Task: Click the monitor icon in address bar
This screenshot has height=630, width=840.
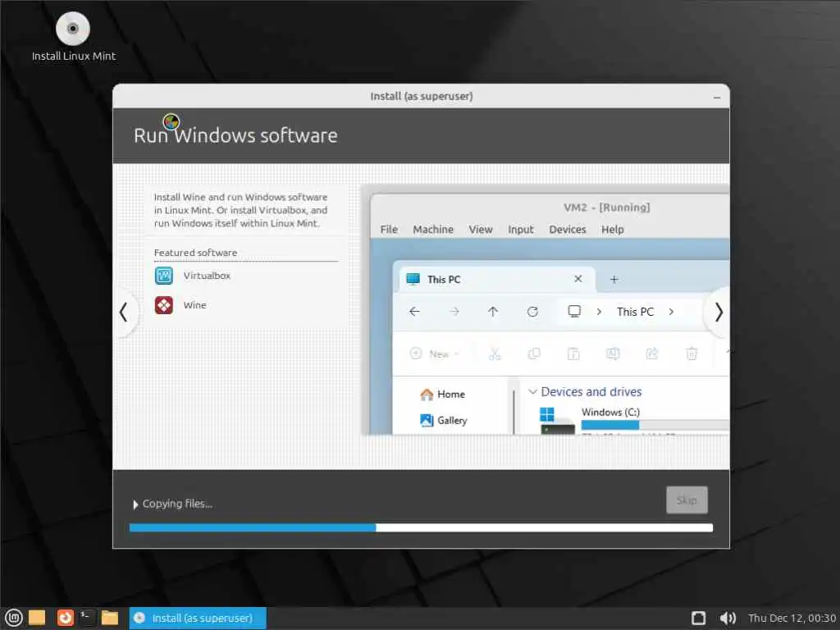Action: (x=574, y=311)
